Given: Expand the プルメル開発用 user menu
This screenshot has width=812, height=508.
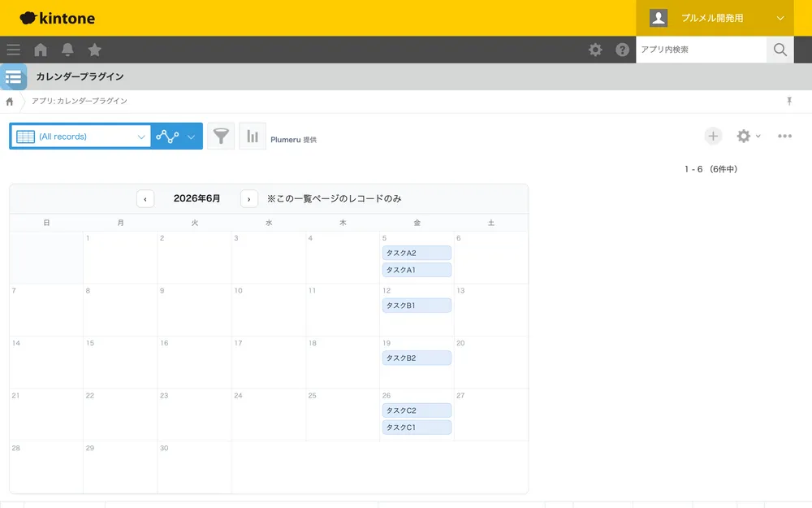Looking at the screenshot, I should click(715, 18).
